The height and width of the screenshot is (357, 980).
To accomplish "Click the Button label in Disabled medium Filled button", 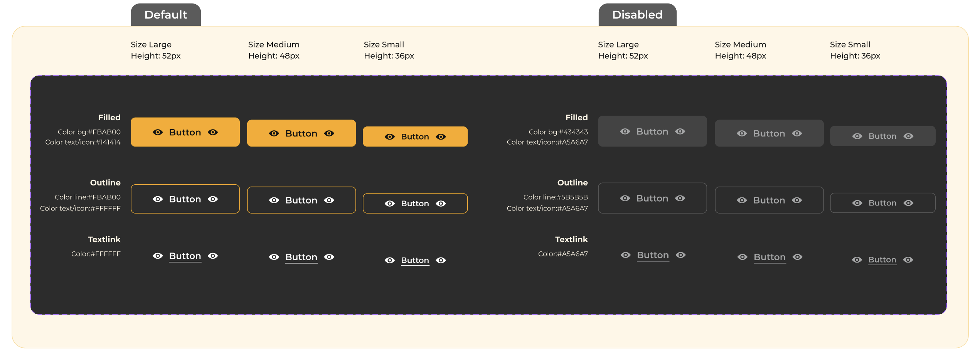I will (769, 133).
